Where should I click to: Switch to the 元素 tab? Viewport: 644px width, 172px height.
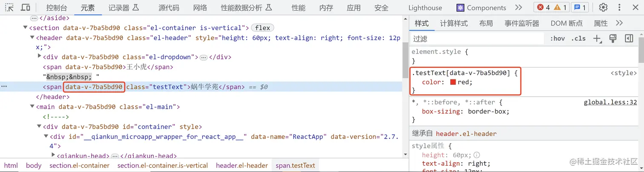87,8
